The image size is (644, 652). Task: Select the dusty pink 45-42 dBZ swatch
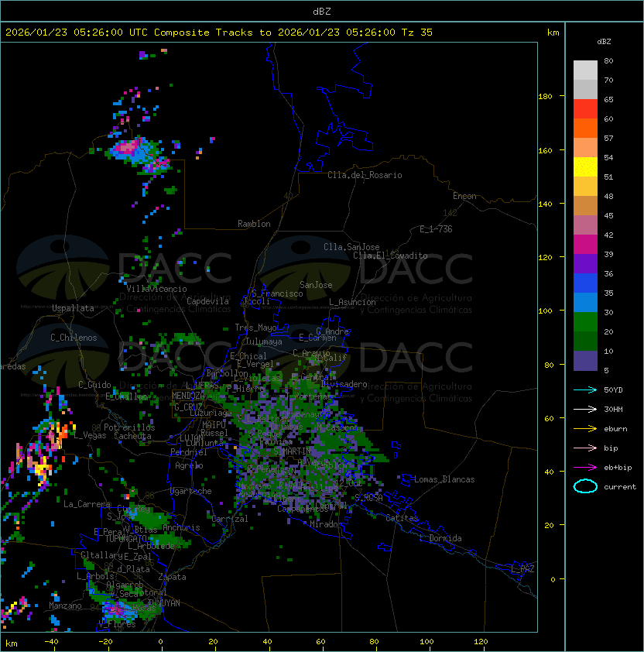coord(585,225)
